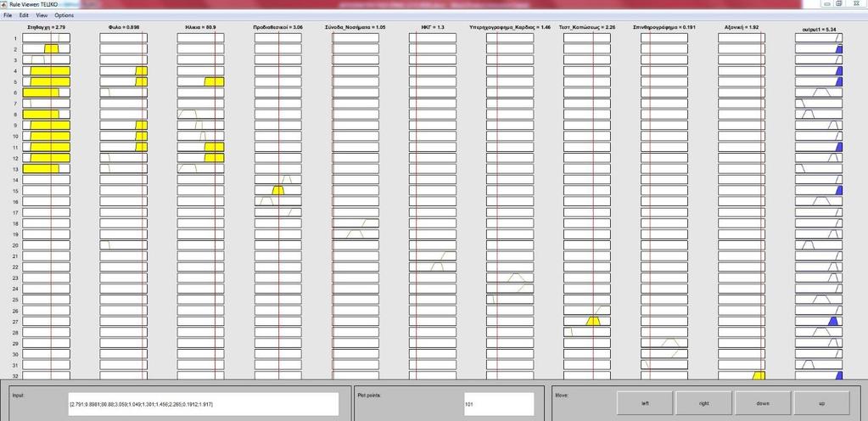868x421 pixels.
Task: Click the 'Συνοδα_Νοσήματα = 1.05' column header
Action: [356, 26]
